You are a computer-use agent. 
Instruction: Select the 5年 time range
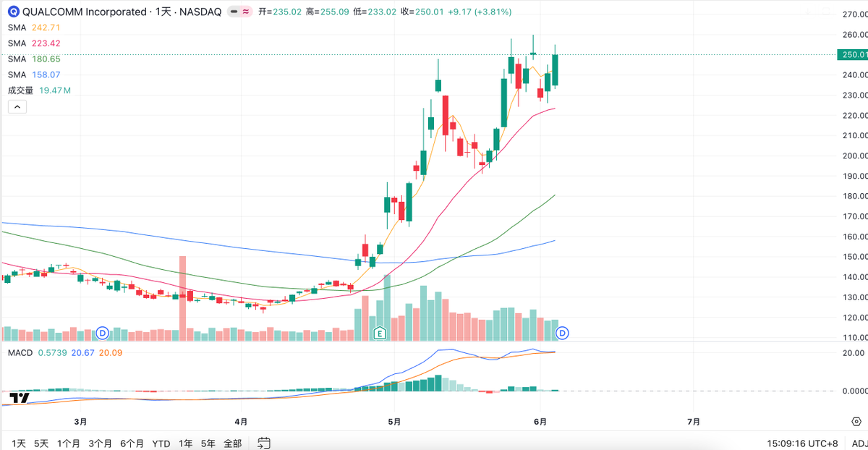(208, 443)
